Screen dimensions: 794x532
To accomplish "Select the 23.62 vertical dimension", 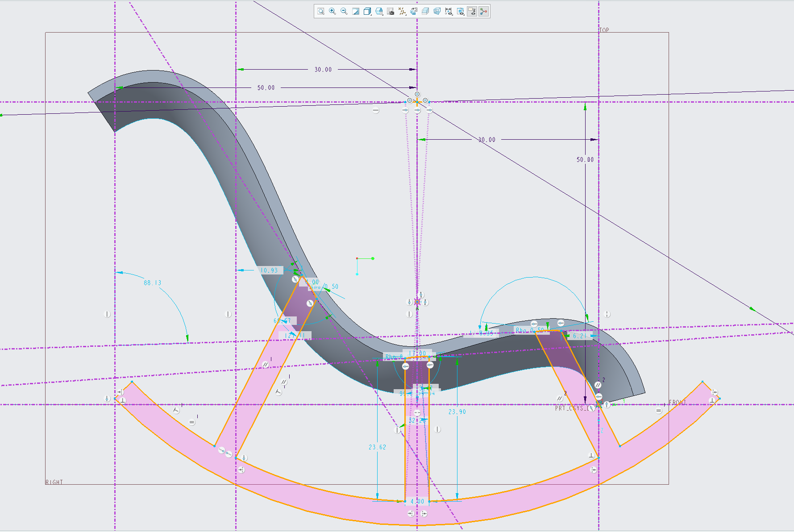I will point(377,447).
